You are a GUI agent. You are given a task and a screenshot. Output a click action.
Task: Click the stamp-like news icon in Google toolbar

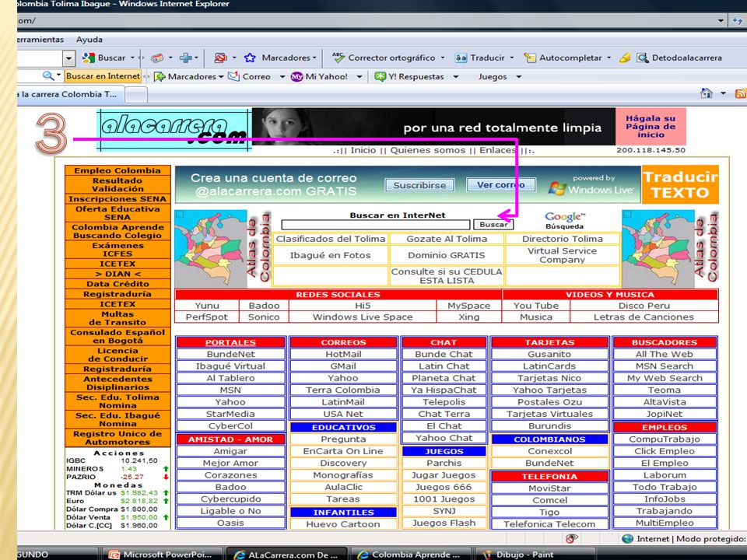[x=156, y=58]
